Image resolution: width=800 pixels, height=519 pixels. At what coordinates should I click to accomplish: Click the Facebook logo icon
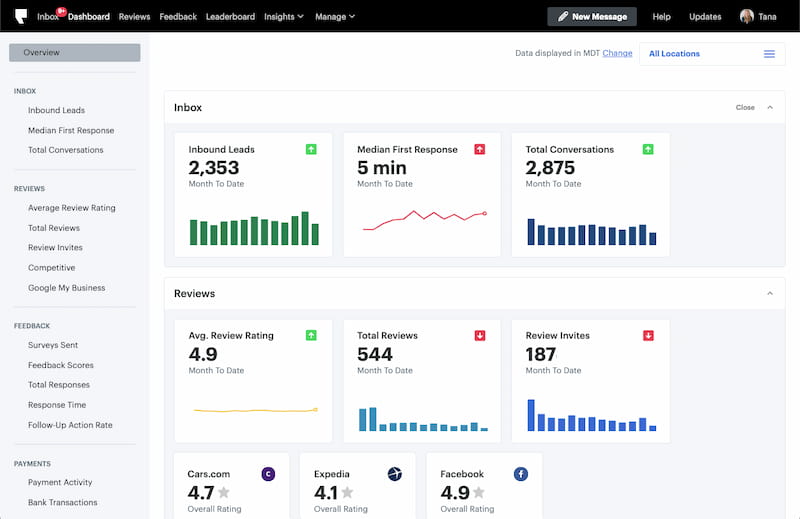pyautogui.click(x=520, y=474)
